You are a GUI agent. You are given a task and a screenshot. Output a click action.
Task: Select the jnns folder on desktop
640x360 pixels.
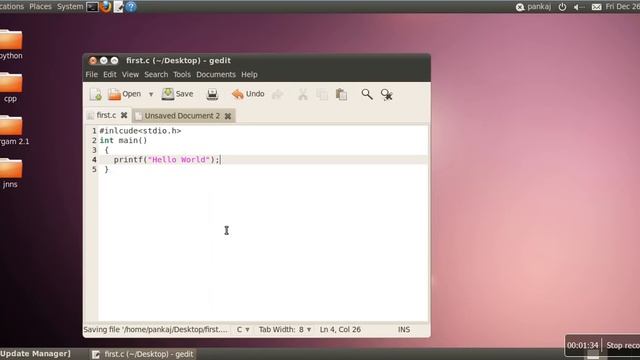click(x=11, y=173)
